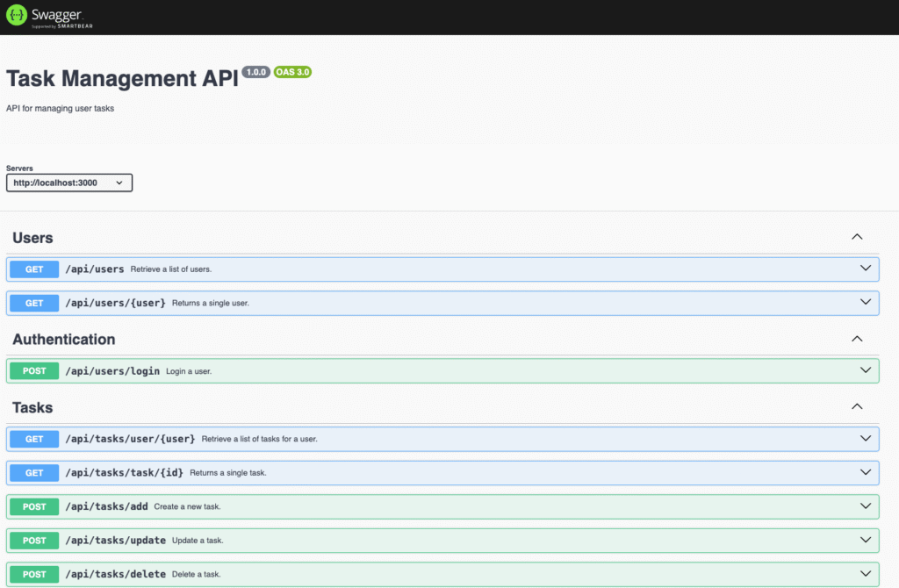Click the 'Create a new task.' description

point(187,506)
